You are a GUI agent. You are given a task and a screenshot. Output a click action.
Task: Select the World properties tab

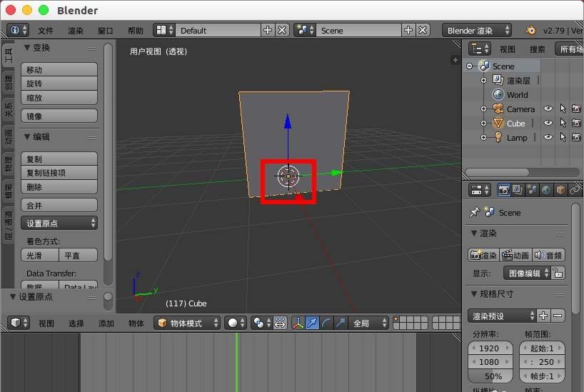click(546, 190)
